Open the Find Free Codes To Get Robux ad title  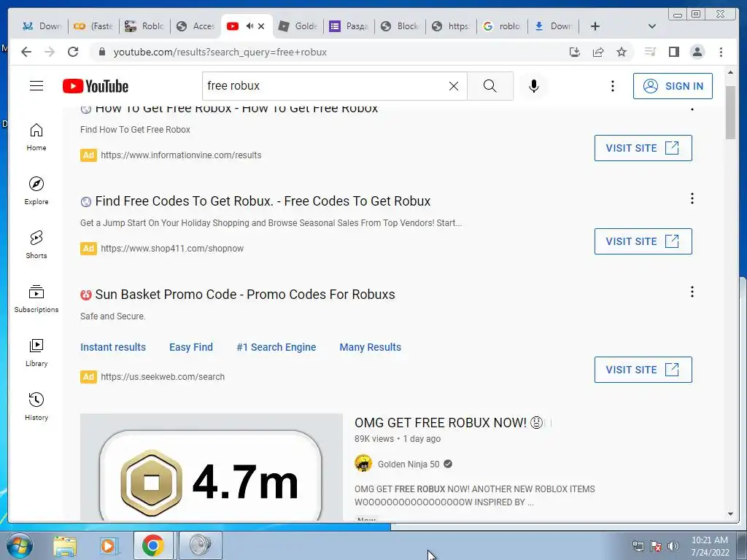pyautogui.click(x=263, y=201)
